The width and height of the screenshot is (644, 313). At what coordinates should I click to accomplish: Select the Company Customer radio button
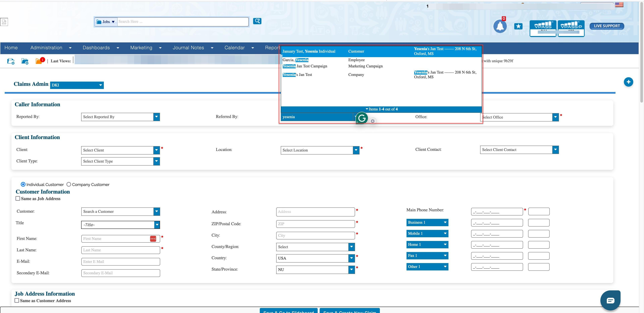(x=69, y=184)
